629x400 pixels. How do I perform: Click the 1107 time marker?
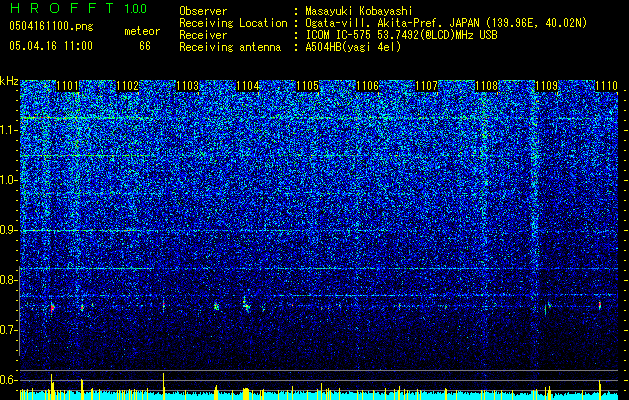[x=426, y=86]
